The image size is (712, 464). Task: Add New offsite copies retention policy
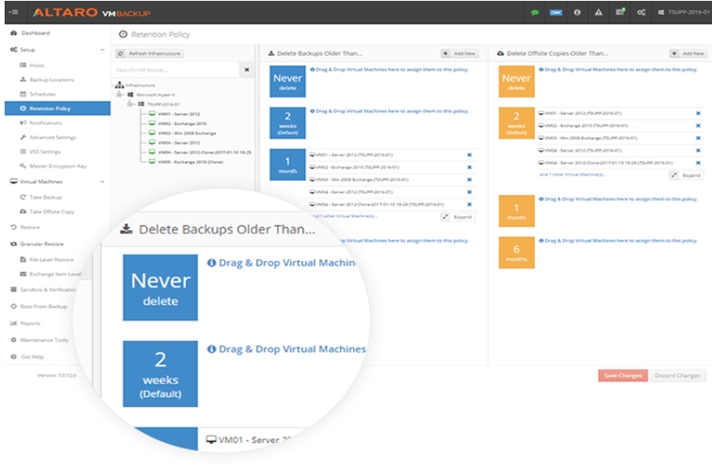(x=688, y=54)
